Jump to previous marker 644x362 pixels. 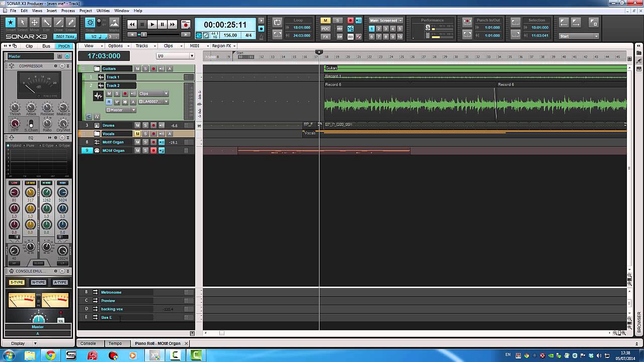click(564, 23)
